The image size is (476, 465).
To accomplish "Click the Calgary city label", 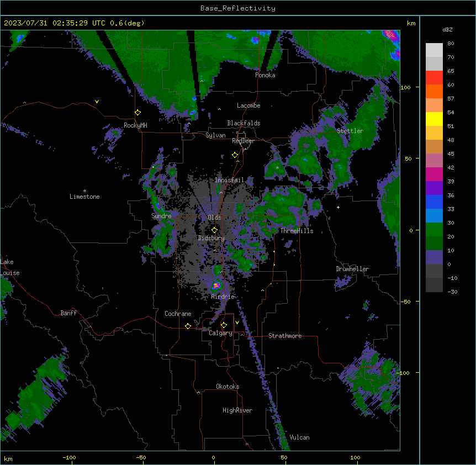I will click(221, 333).
